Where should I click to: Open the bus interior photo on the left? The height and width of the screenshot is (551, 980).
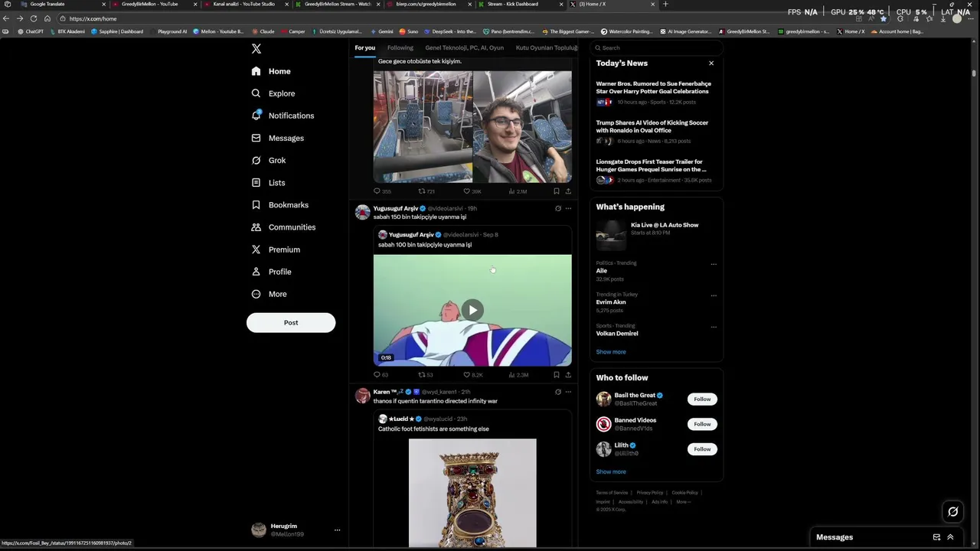pyautogui.click(x=423, y=126)
